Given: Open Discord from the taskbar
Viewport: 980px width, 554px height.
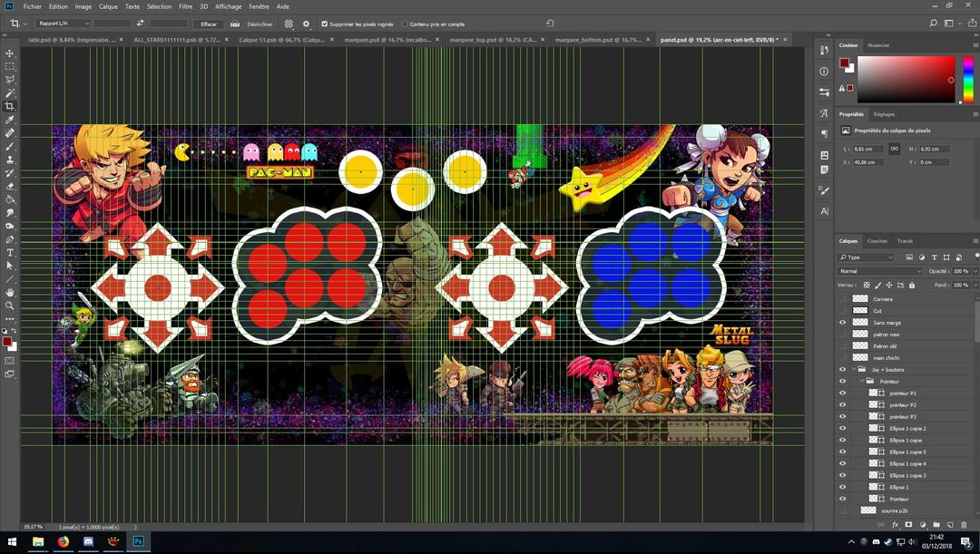Looking at the screenshot, I should pos(88,541).
